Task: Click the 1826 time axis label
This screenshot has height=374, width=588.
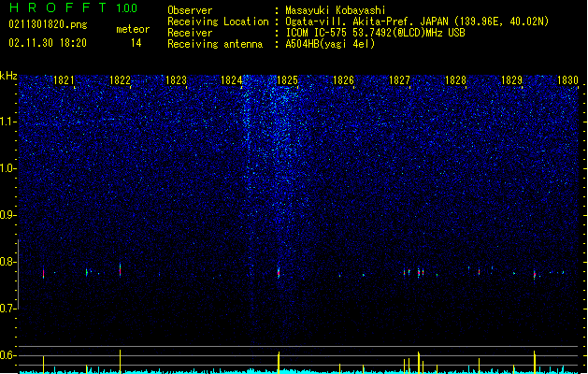Action: coord(343,80)
